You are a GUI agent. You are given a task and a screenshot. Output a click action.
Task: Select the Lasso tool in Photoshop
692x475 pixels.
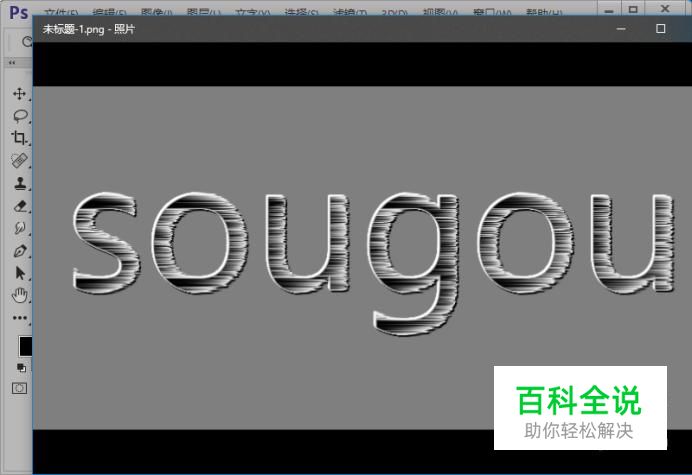pyautogui.click(x=20, y=116)
